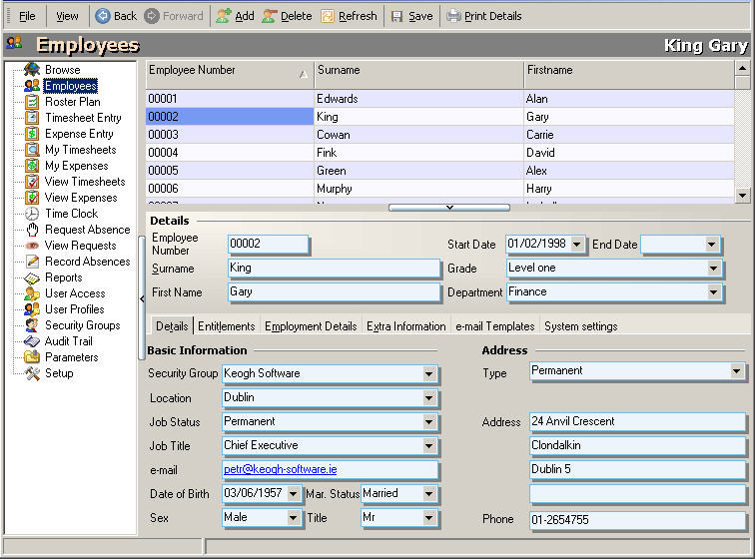Open the Date of Birth dropdown
The height and width of the screenshot is (560, 756).
click(294, 494)
